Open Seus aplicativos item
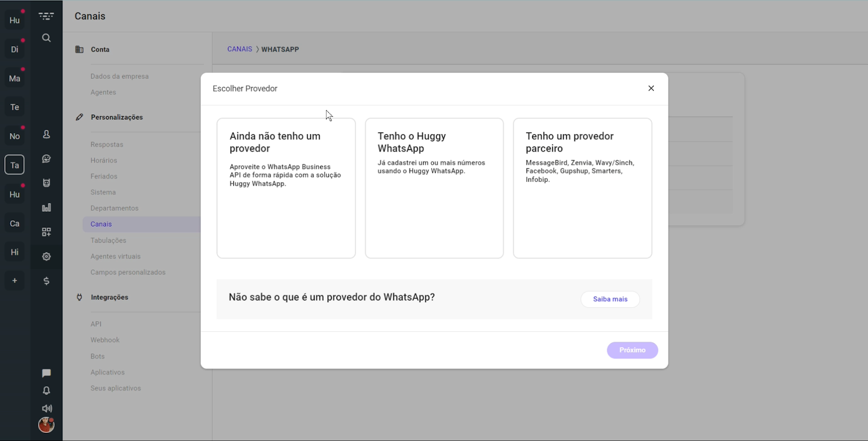Screen dimensions: 868x441 [116, 388]
